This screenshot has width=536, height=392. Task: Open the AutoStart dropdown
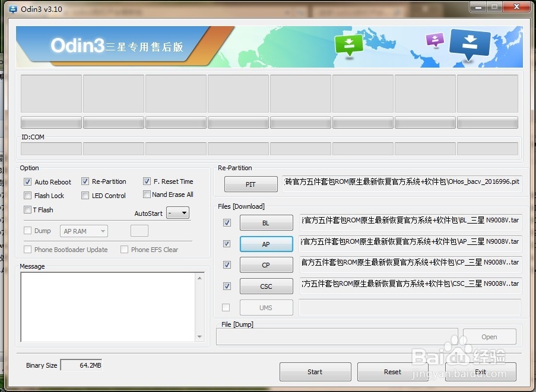[177, 212]
